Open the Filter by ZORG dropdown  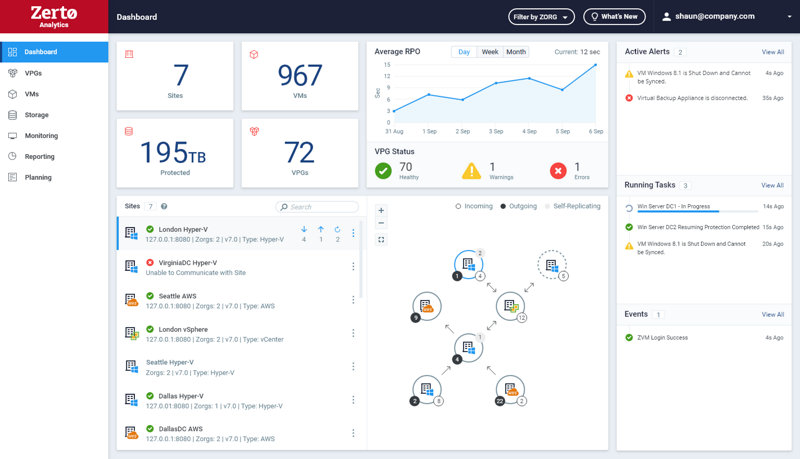coord(541,17)
